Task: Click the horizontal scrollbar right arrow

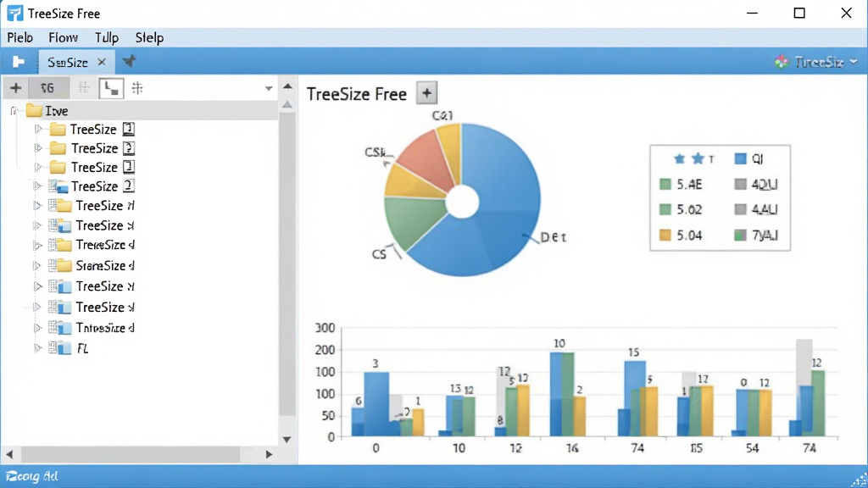Action: (x=269, y=454)
